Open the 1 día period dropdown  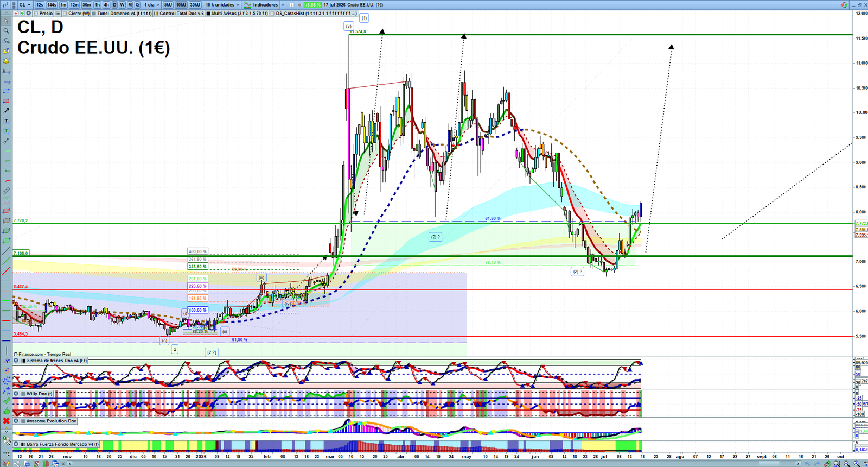(x=151, y=4)
